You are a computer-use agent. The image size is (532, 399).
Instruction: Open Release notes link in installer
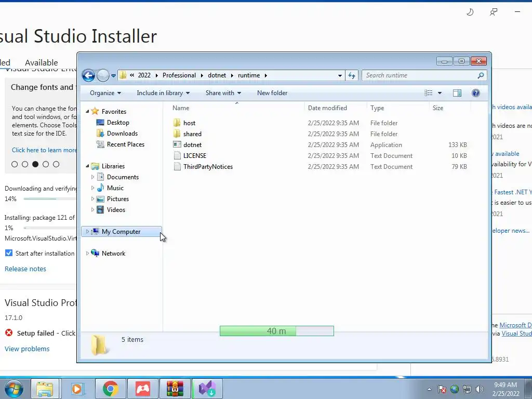point(25,269)
